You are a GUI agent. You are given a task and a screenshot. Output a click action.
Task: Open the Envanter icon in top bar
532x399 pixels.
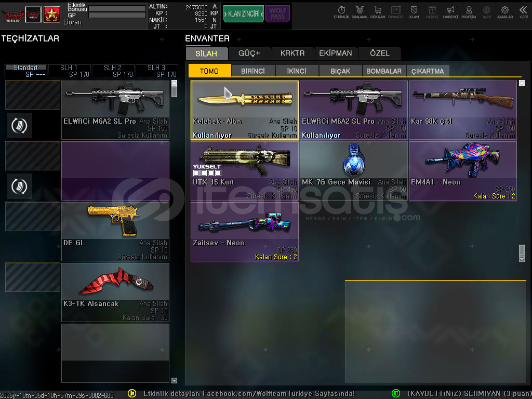point(395,12)
